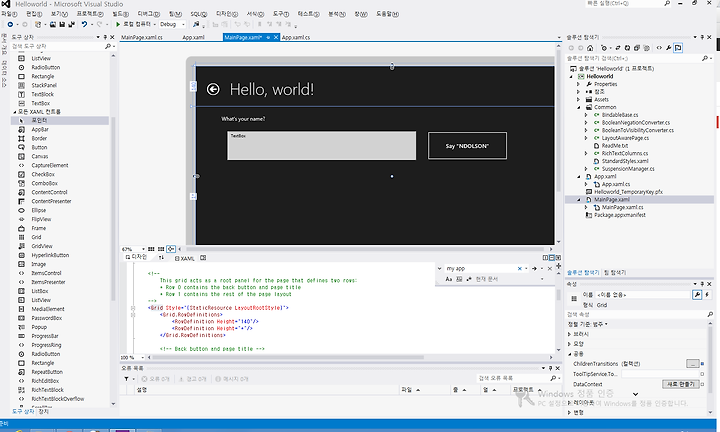Swap design and XAML panes icon
The width and height of the screenshot is (720, 432).
(x=161, y=258)
